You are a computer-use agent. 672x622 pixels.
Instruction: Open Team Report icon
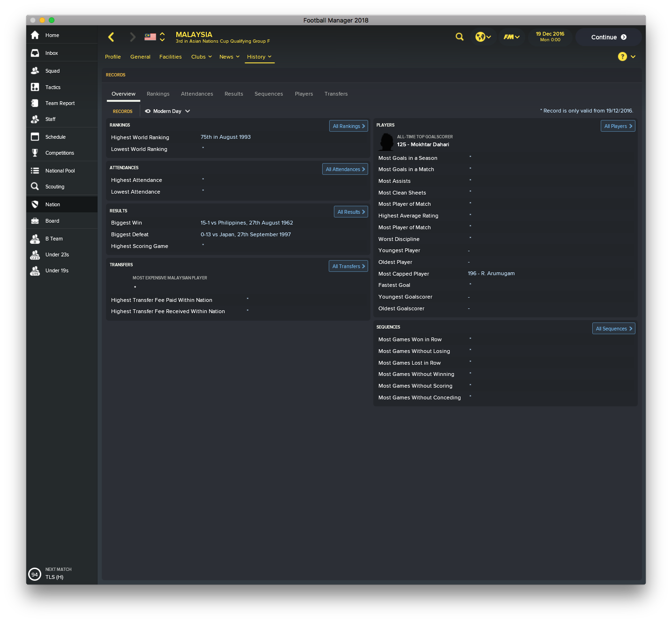click(35, 103)
